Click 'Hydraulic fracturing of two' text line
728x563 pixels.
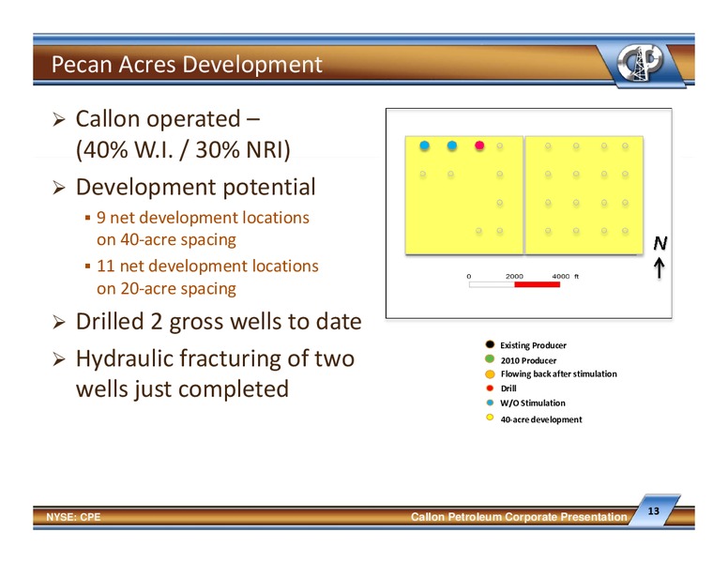tap(215, 358)
